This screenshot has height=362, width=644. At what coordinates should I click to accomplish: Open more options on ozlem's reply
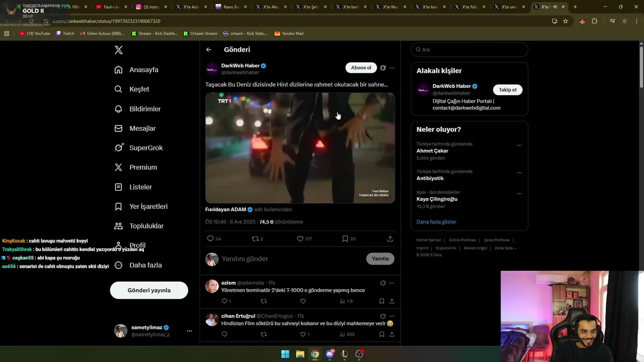392,283
